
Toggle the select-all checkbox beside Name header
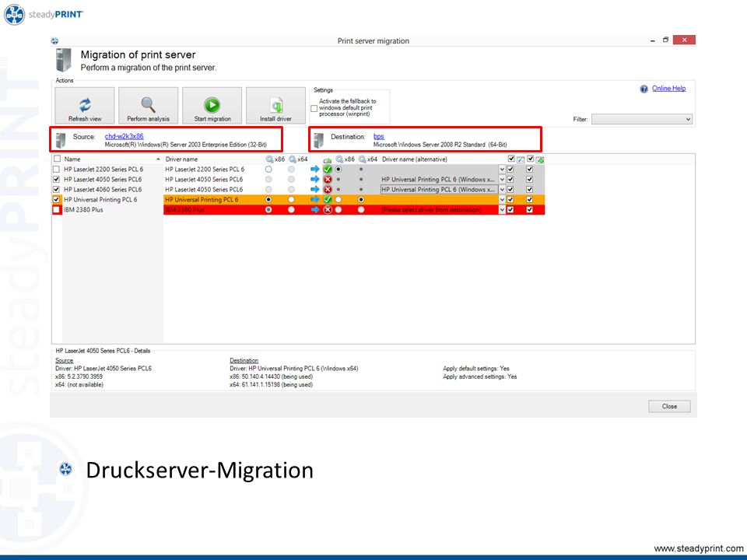[x=57, y=159]
